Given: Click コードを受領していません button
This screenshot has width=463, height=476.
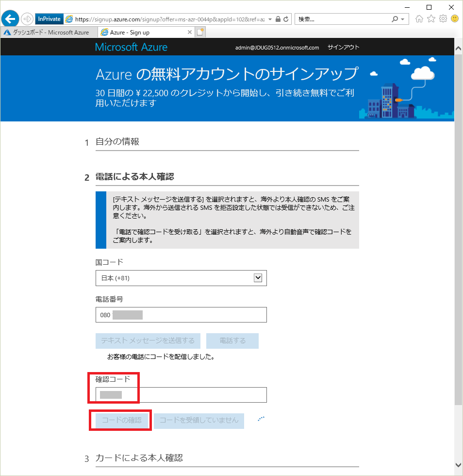Looking at the screenshot, I should pyautogui.click(x=199, y=421).
